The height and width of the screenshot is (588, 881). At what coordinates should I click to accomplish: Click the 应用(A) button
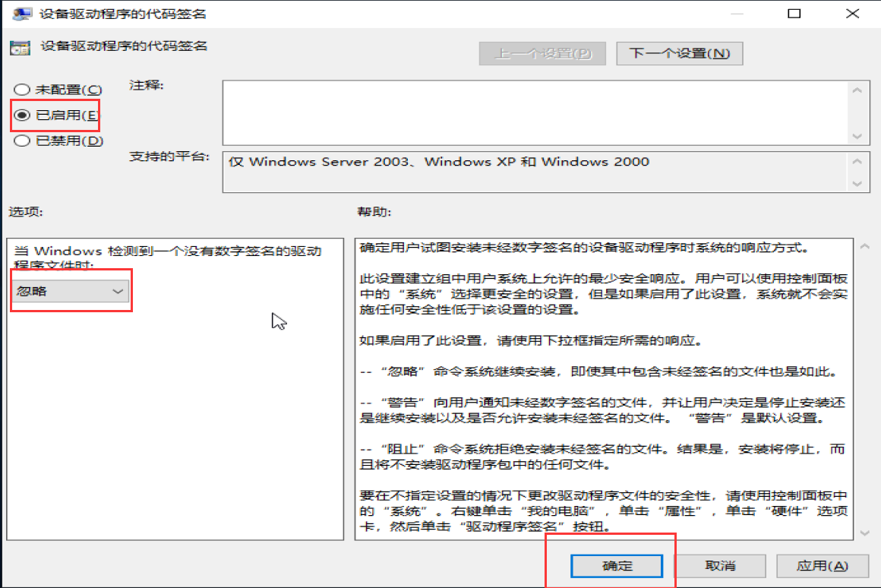(x=823, y=565)
